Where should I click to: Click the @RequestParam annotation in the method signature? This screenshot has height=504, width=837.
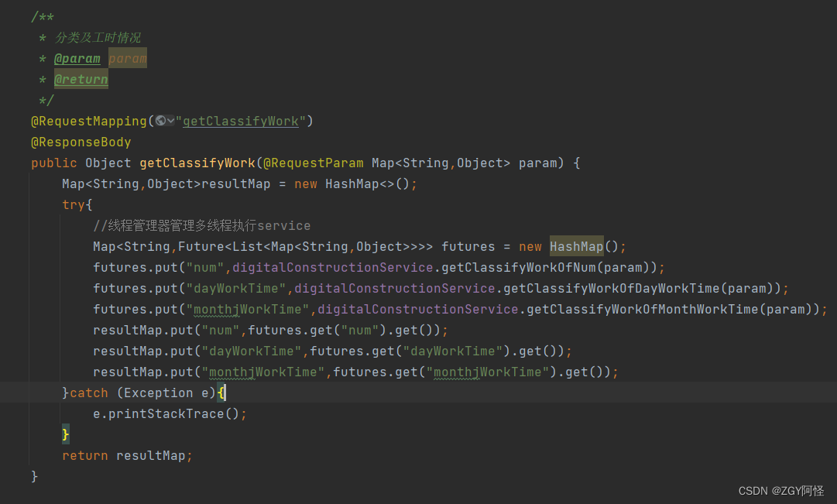314,163
